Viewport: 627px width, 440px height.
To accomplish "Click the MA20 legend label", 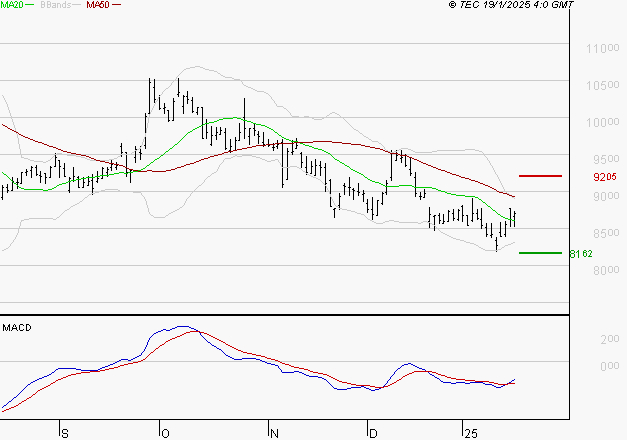I will pyautogui.click(x=12, y=4).
